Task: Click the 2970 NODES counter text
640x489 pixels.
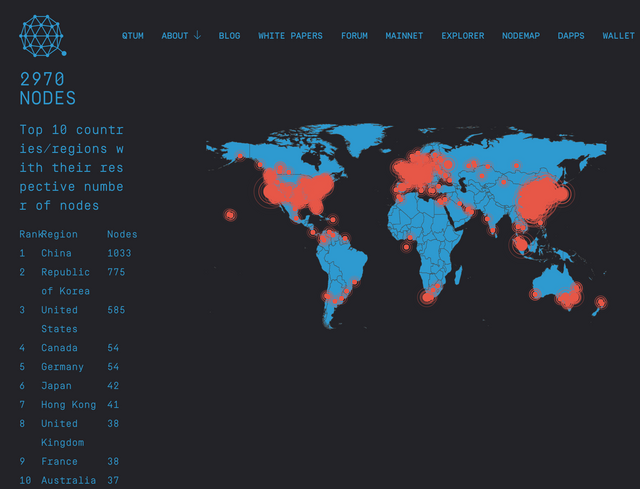Action: [48, 89]
